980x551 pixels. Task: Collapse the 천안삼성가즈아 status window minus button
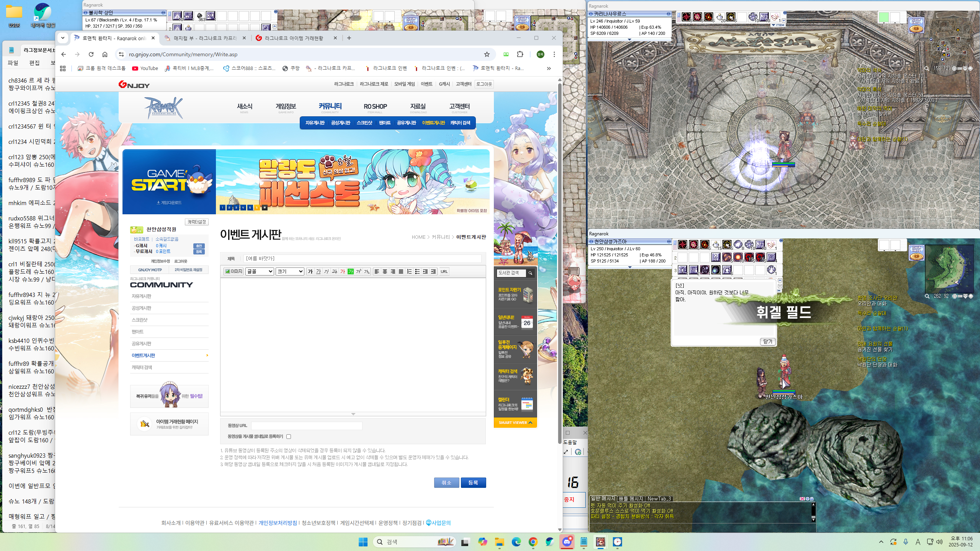[668, 241]
